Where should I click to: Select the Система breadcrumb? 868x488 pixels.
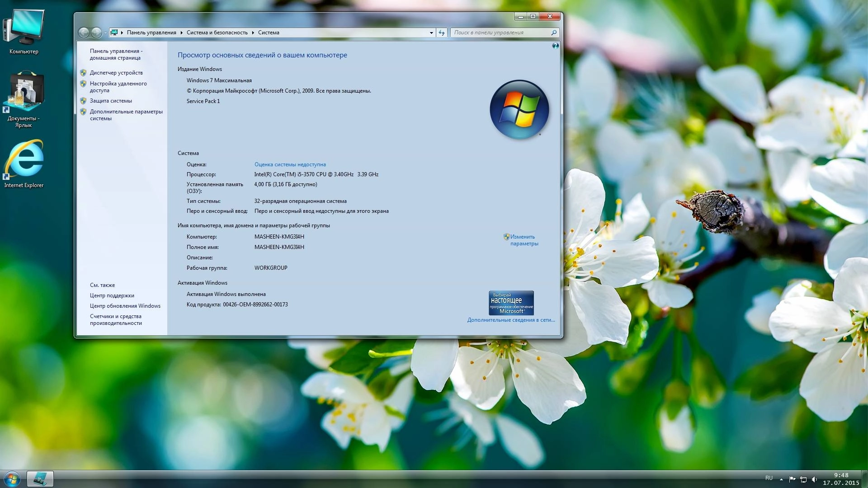click(x=269, y=33)
